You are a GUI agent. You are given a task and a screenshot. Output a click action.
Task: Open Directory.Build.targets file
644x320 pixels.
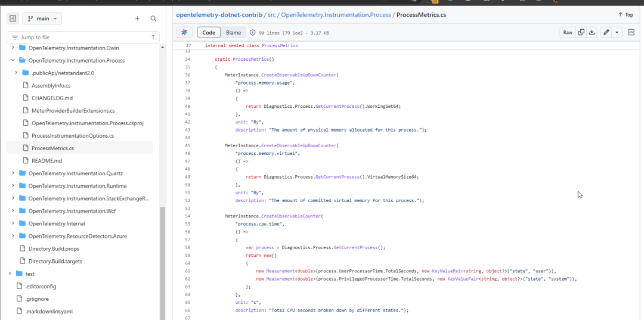click(x=55, y=262)
